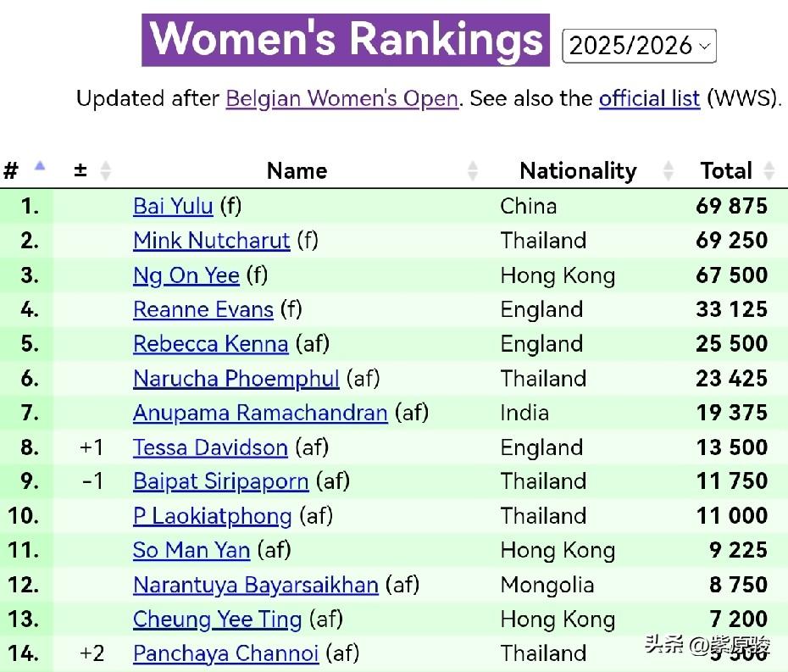The image size is (788, 672).
Task: Open Narantuya Bayarsaikhan's profile
Action: click(x=255, y=585)
